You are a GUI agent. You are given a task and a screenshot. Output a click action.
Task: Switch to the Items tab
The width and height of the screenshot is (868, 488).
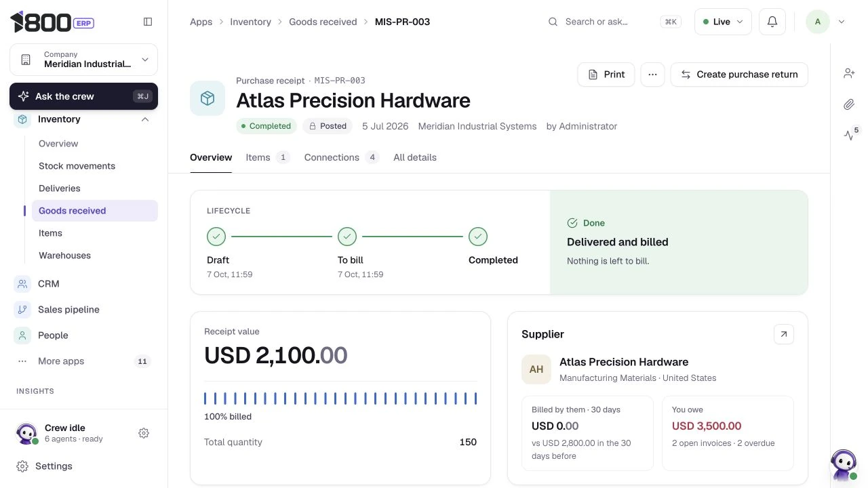268,157
